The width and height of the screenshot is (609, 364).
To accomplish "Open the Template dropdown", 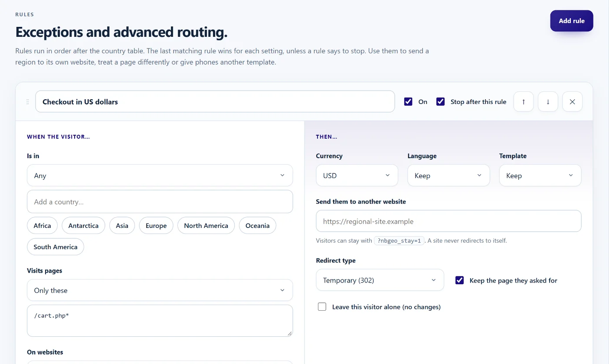I will click(x=540, y=175).
